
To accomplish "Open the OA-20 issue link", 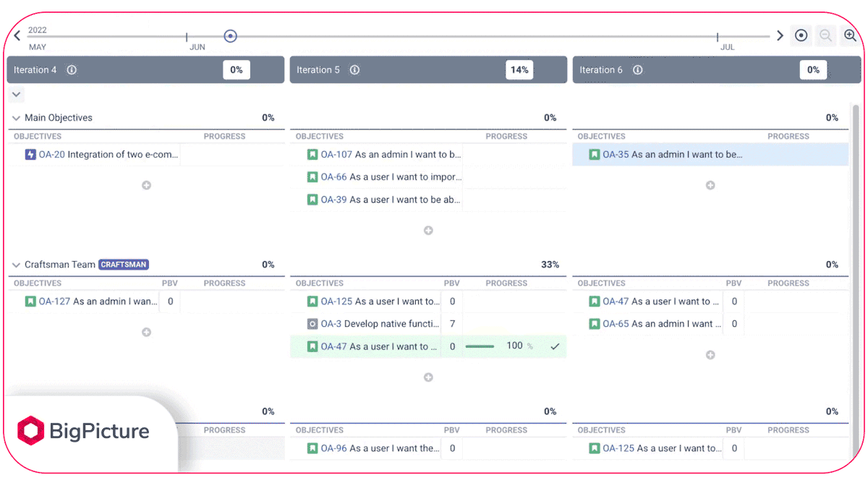I will click(52, 154).
